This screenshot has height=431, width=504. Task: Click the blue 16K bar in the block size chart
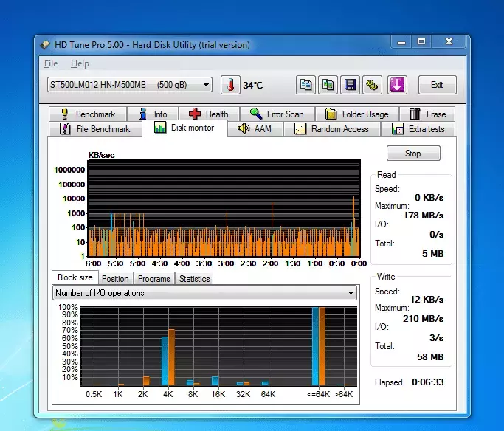point(215,381)
